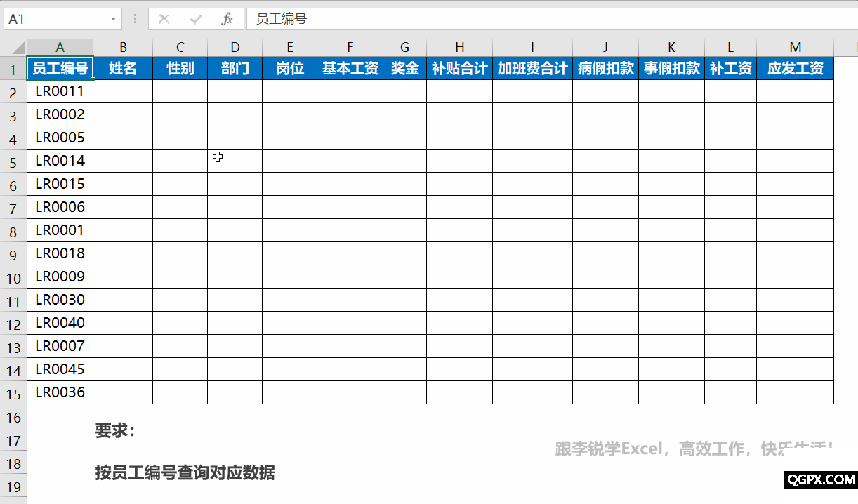
Task: Click the 基本工资 header cell
Action: click(x=350, y=68)
